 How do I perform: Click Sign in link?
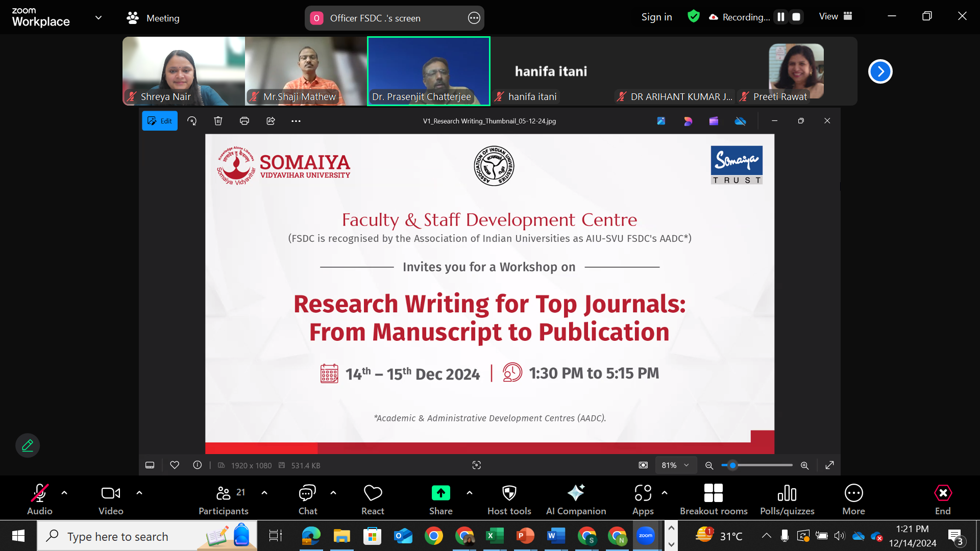tap(656, 17)
